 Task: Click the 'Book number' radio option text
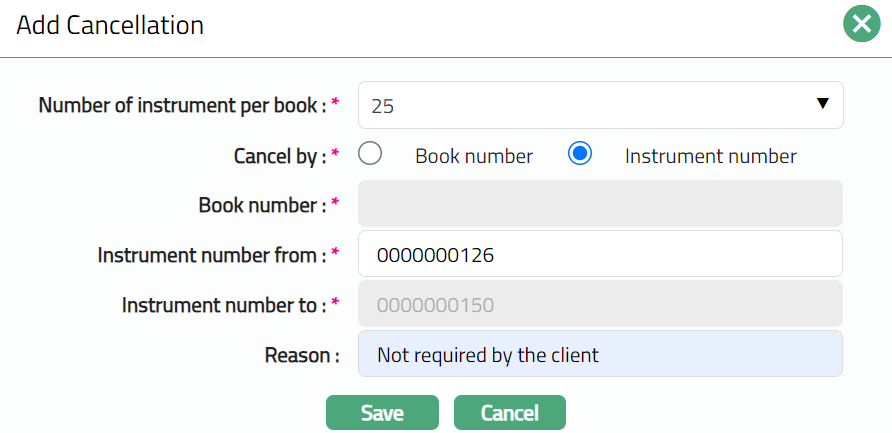tap(473, 156)
